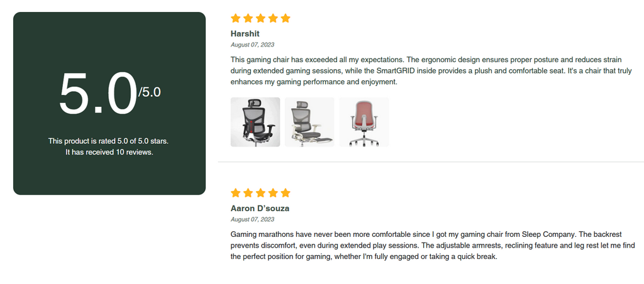Click the third star above Harshit's name
The height and width of the screenshot is (284, 644).
pyautogui.click(x=260, y=18)
